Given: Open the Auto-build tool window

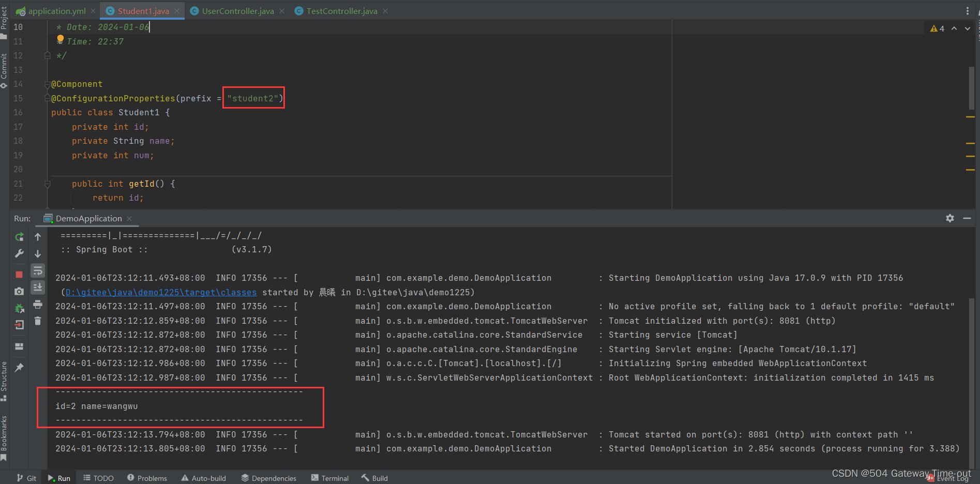Looking at the screenshot, I should [x=204, y=478].
